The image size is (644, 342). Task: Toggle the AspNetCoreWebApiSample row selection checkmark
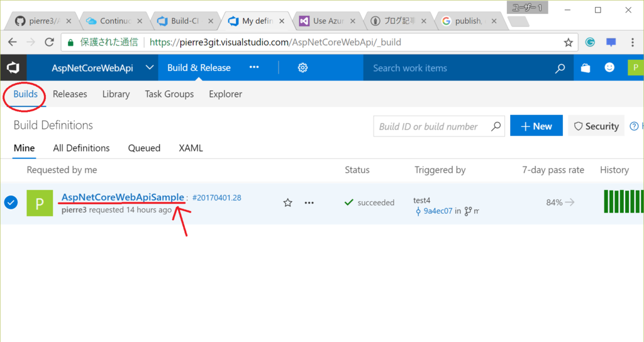tap(11, 202)
